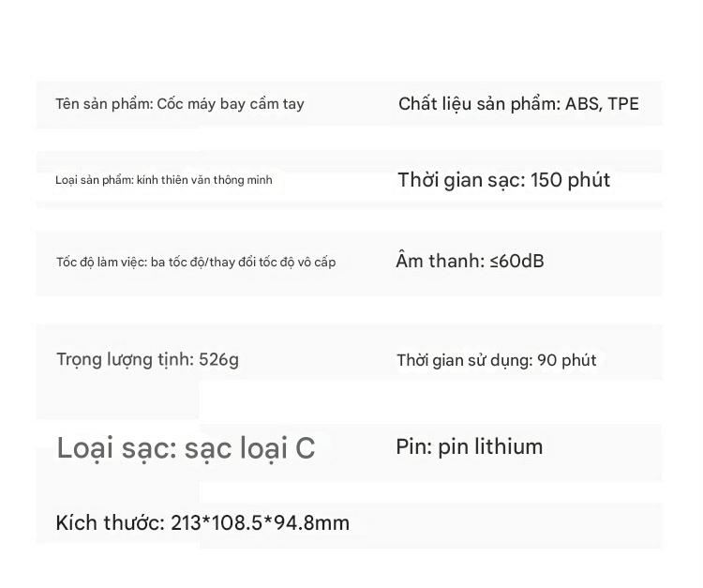Image resolution: width=703 pixels, height=588 pixels.
Task: Select the "150 phút" charging time value
Action: click(x=570, y=180)
